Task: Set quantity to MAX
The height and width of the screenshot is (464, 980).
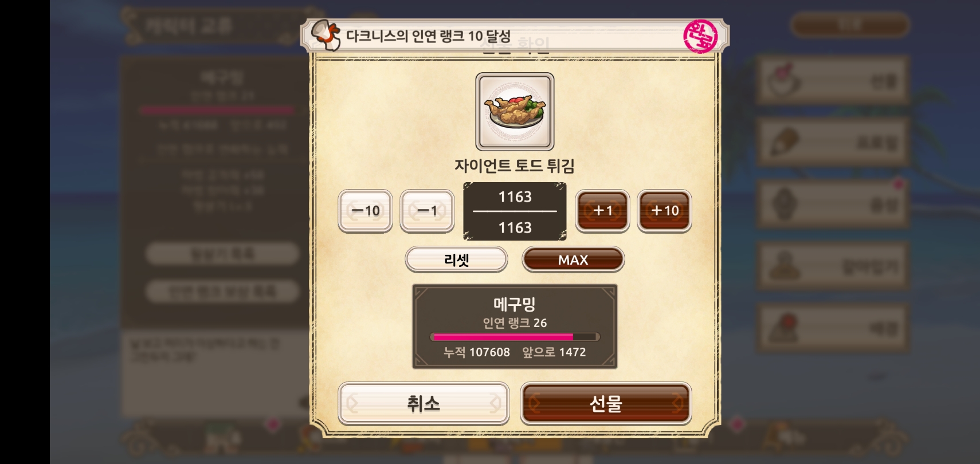Action: tap(573, 259)
